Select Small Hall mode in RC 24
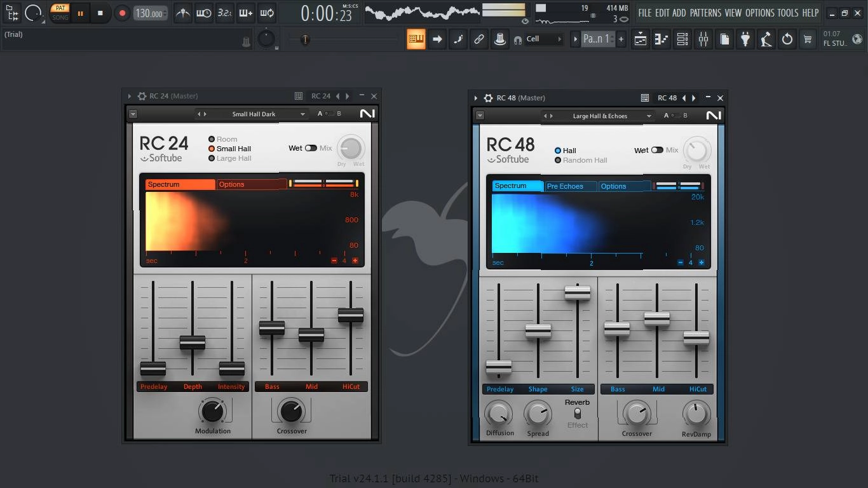The width and height of the screenshot is (868, 488). pyautogui.click(x=229, y=149)
